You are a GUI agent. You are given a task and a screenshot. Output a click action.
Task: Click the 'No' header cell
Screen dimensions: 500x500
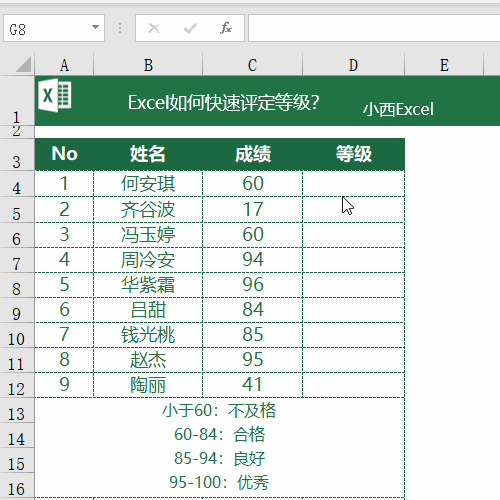[64, 154]
